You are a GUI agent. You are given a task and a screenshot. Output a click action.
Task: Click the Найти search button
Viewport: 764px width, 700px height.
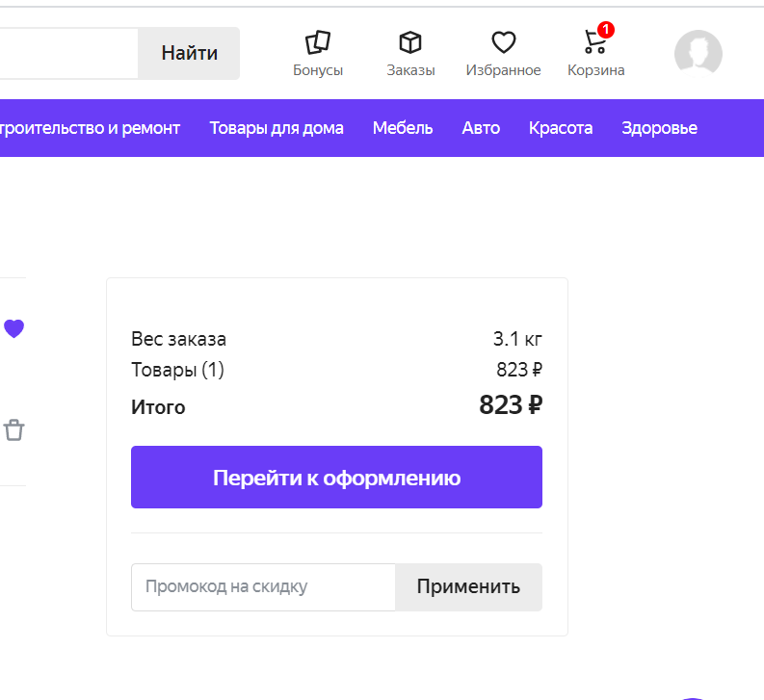[x=189, y=53]
